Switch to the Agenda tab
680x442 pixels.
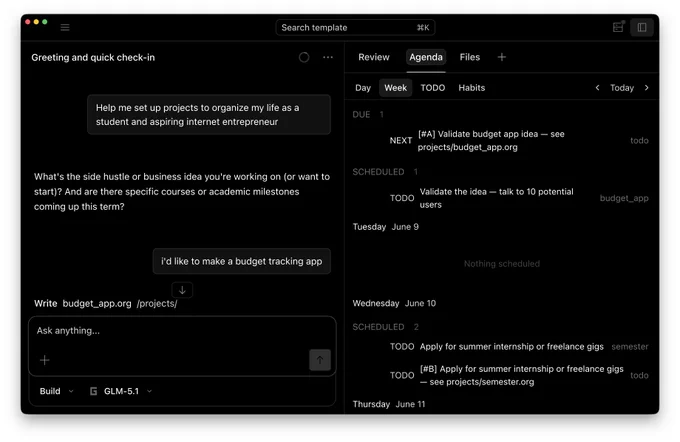pos(426,57)
